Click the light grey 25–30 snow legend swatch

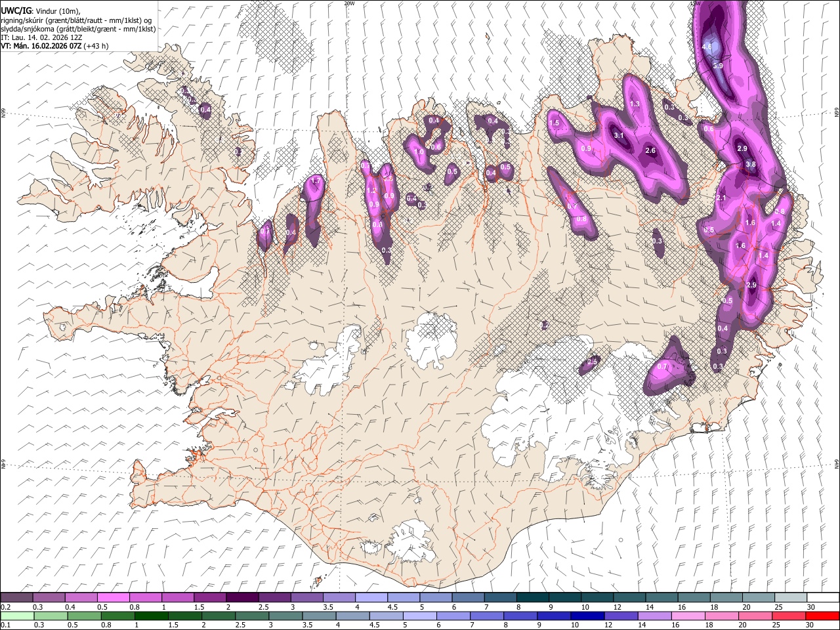point(791,597)
